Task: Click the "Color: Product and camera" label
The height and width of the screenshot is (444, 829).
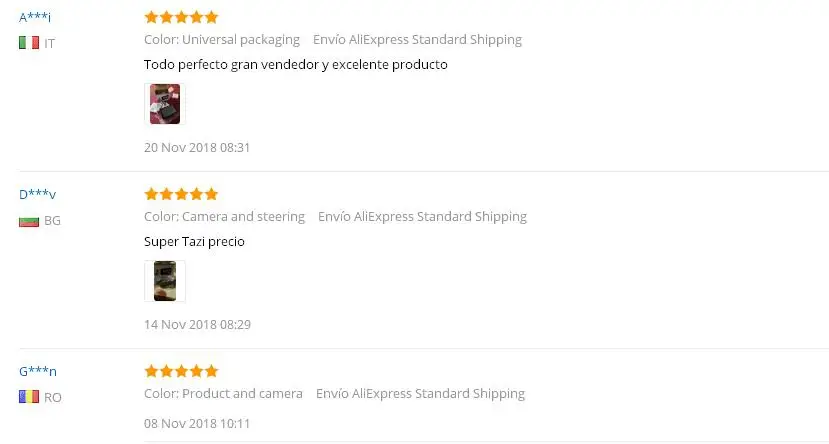Action: click(x=223, y=394)
